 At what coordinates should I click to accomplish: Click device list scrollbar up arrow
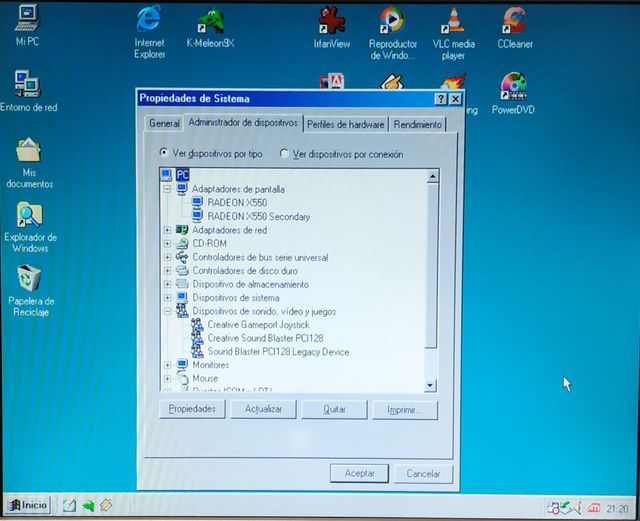click(432, 176)
